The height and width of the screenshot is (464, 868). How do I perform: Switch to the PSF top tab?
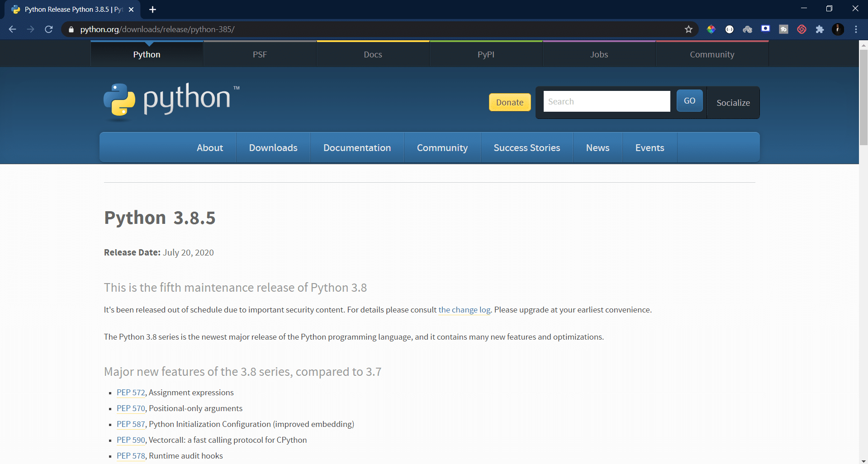260,54
